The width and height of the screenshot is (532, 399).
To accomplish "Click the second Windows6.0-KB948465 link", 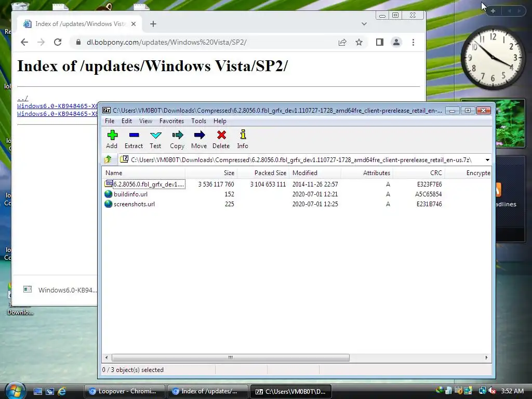I will click(57, 114).
